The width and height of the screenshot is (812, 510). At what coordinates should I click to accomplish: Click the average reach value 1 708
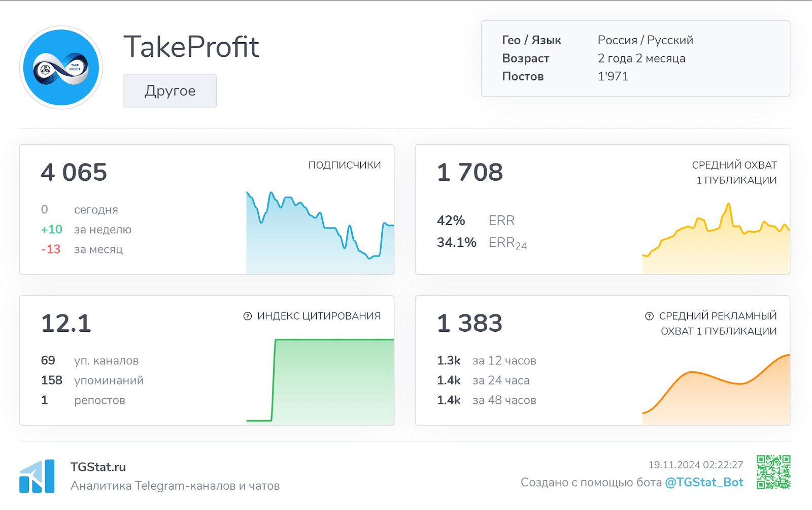(x=470, y=172)
